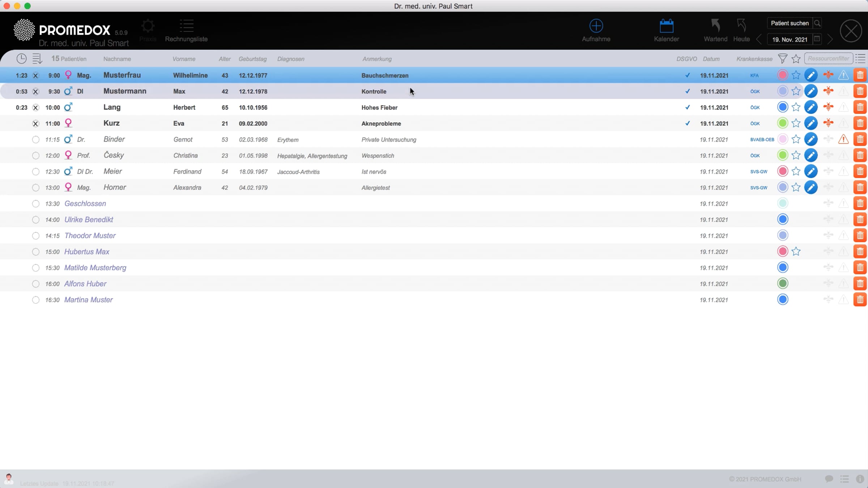Click the clock icon in the column header

click(x=21, y=59)
